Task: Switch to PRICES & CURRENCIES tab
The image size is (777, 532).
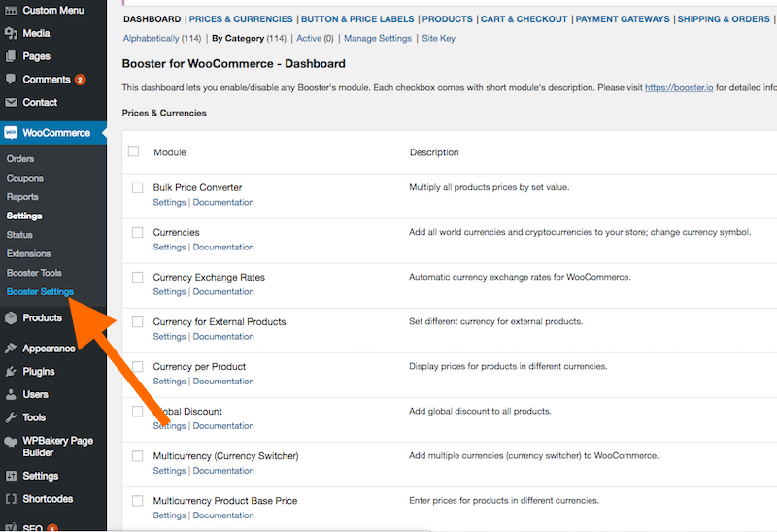Action: [x=241, y=19]
